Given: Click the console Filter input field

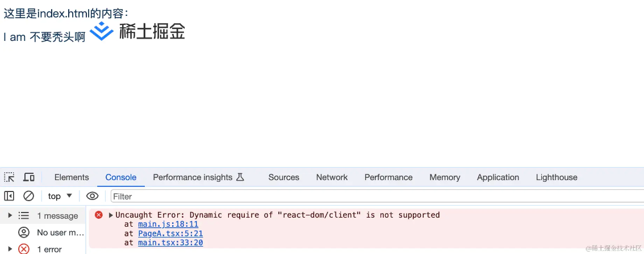Looking at the screenshot, I should pyautogui.click(x=375, y=196).
